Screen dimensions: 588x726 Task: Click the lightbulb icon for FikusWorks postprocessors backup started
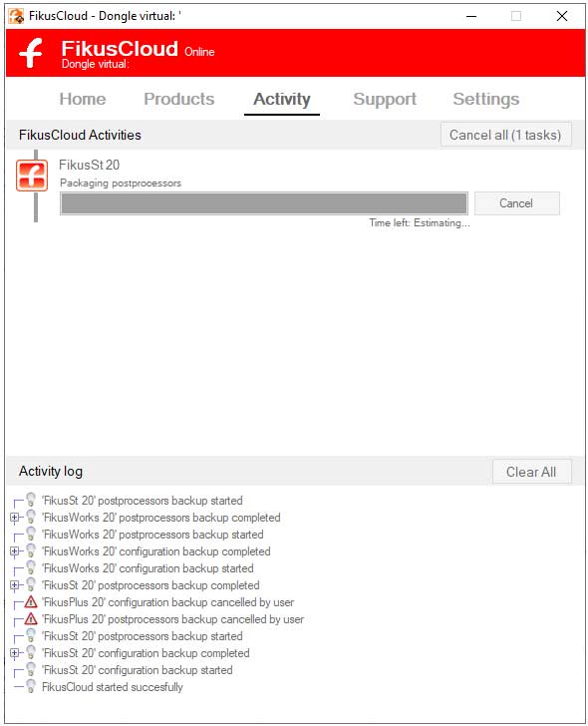tap(31, 534)
